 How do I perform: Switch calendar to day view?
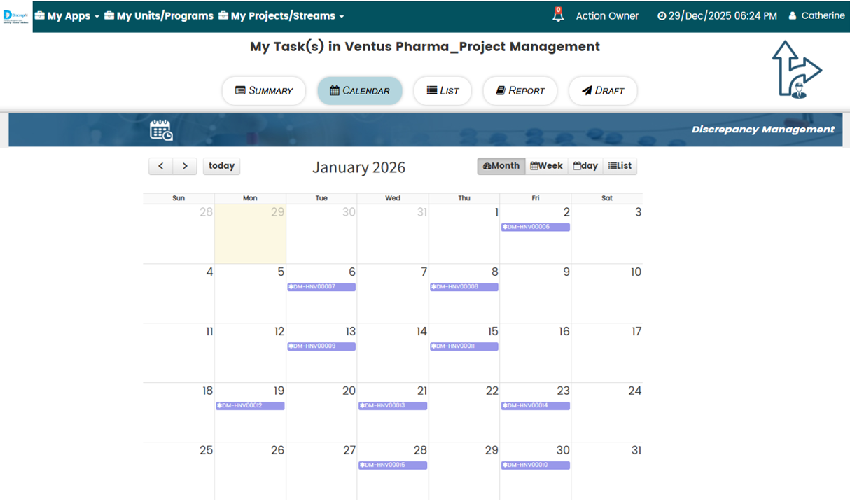tap(585, 166)
